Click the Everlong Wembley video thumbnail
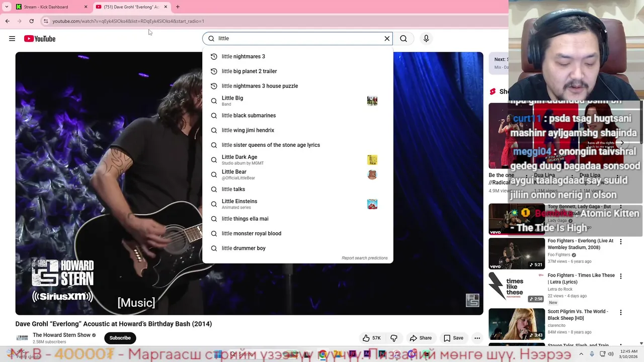The image size is (644, 362). tap(517, 253)
